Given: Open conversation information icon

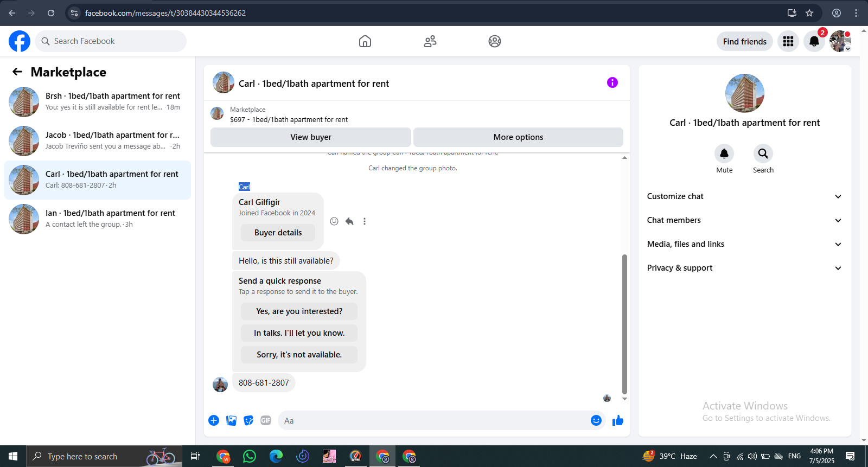Looking at the screenshot, I should pos(612,82).
